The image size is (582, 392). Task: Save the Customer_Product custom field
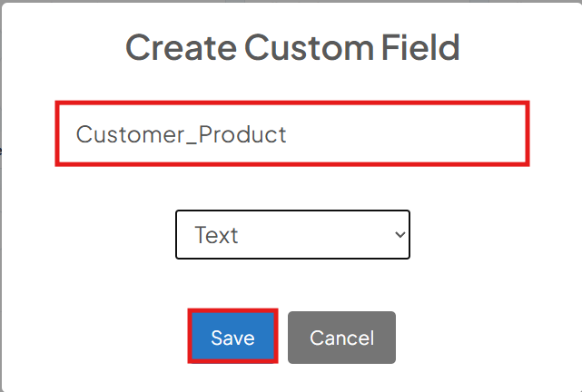[x=232, y=336]
